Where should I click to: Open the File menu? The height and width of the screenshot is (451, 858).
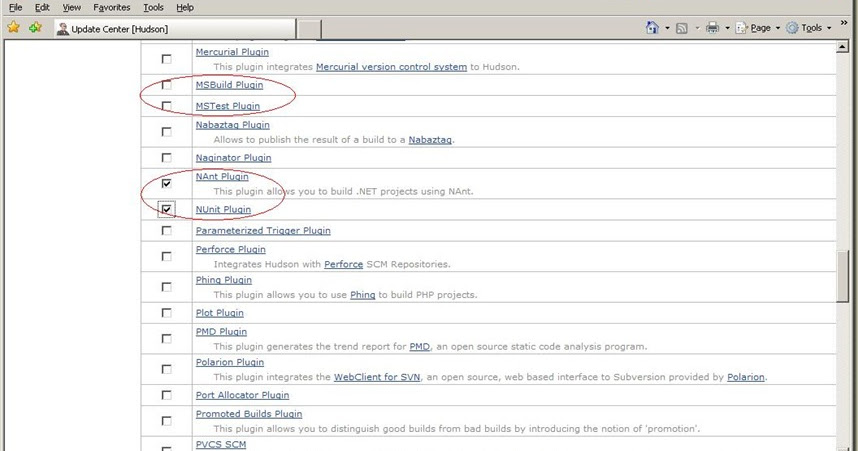coord(15,8)
